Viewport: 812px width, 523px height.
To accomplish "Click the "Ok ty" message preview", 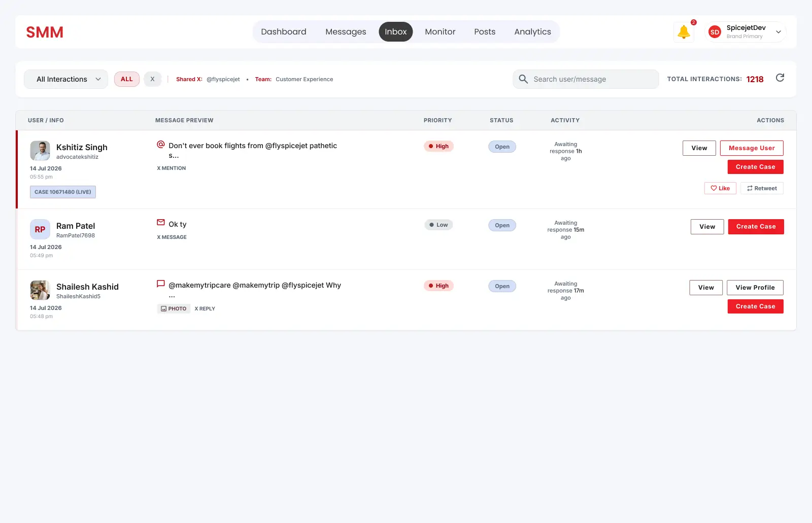I will click(x=178, y=224).
